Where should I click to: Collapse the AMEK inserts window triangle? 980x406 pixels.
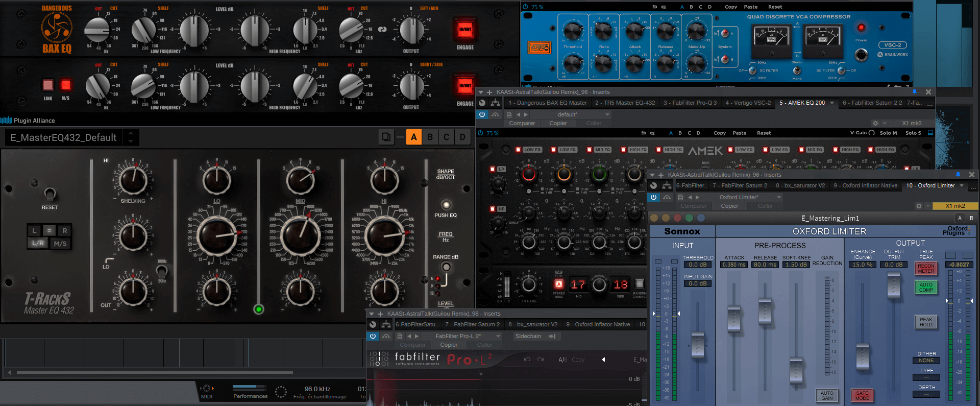click(x=480, y=92)
